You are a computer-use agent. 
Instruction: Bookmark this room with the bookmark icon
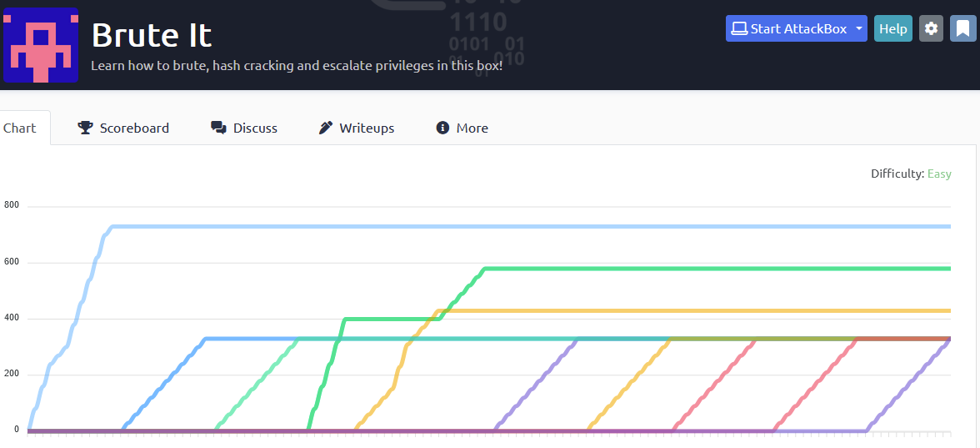pos(963,28)
